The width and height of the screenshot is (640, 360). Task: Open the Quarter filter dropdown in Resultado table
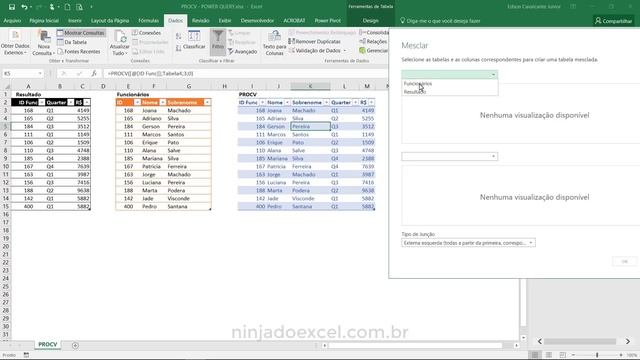(x=71, y=102)
